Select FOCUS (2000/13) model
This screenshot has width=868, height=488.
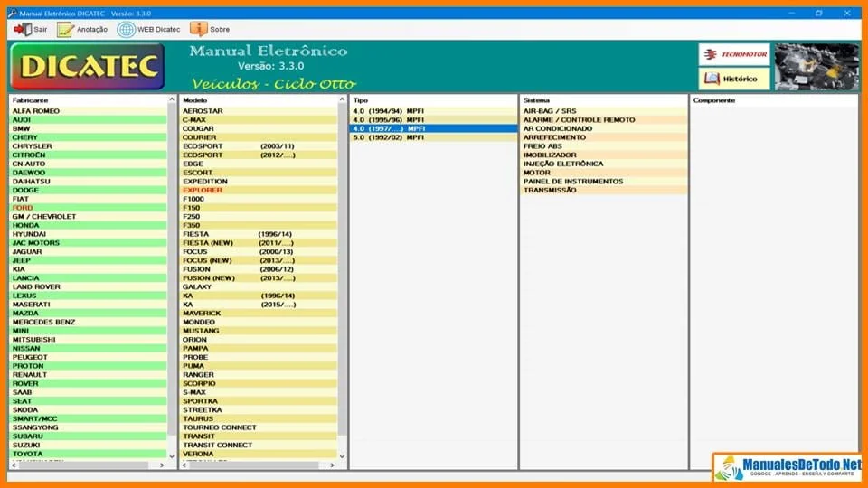pyautogui.click(x=259, y=252)
